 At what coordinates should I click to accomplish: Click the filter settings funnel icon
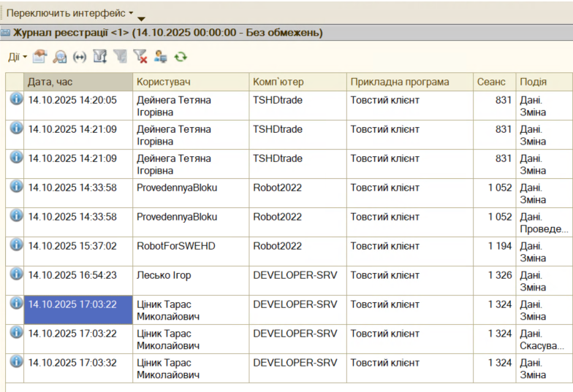point(101,56)
